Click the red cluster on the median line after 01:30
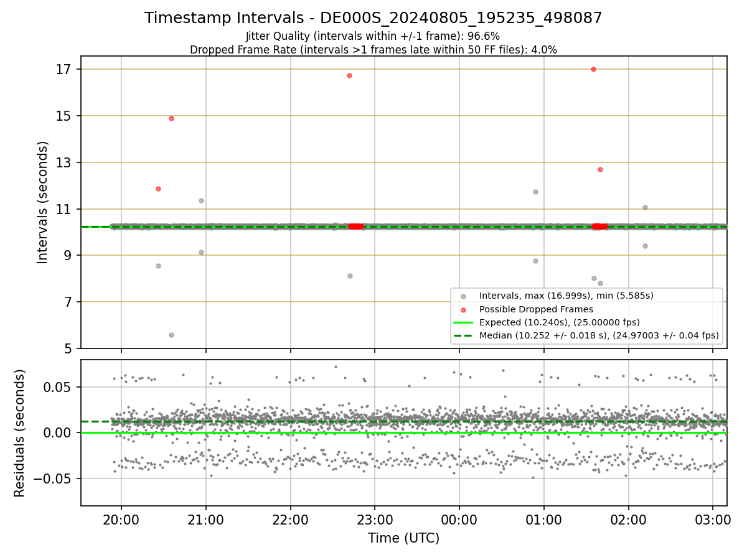 pos(599,226)
